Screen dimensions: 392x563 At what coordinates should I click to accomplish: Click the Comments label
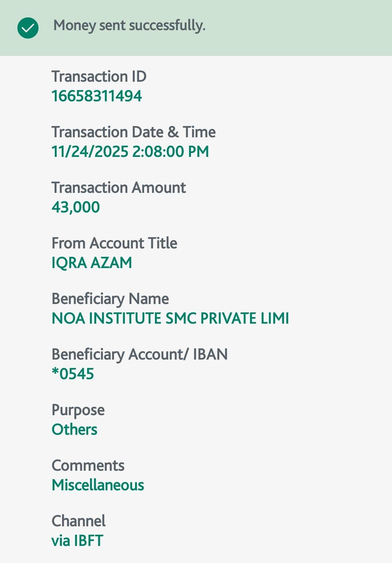pos(88,466)
